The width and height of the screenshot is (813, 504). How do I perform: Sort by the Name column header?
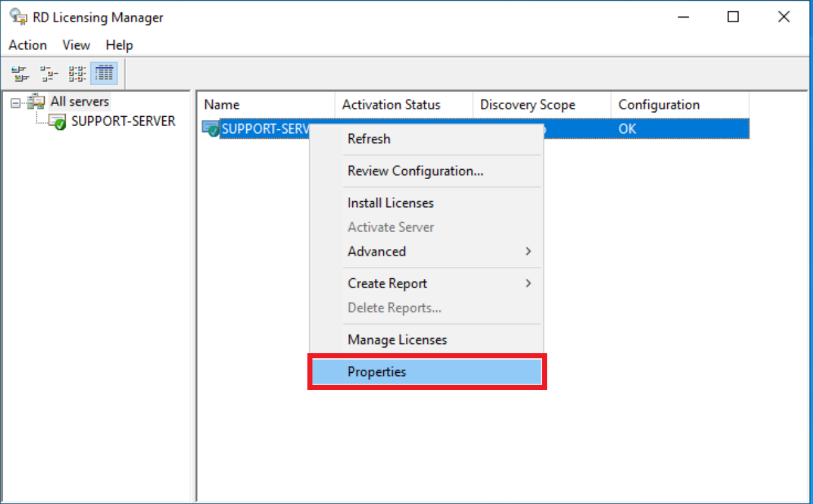coord(266,105)
